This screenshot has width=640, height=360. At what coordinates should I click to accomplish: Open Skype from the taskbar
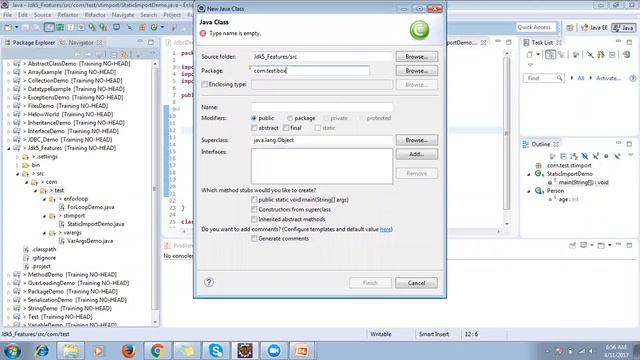pyautogui.click(x=216, y=351)
